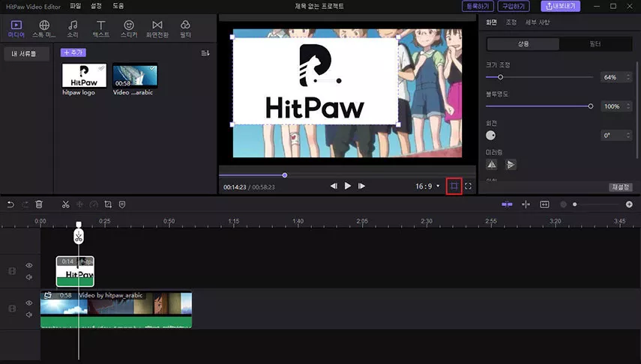The height and width of the screenshot is (364, 641).
Task: Click the freeze icon after the scissors
Action: pos(79,204)
